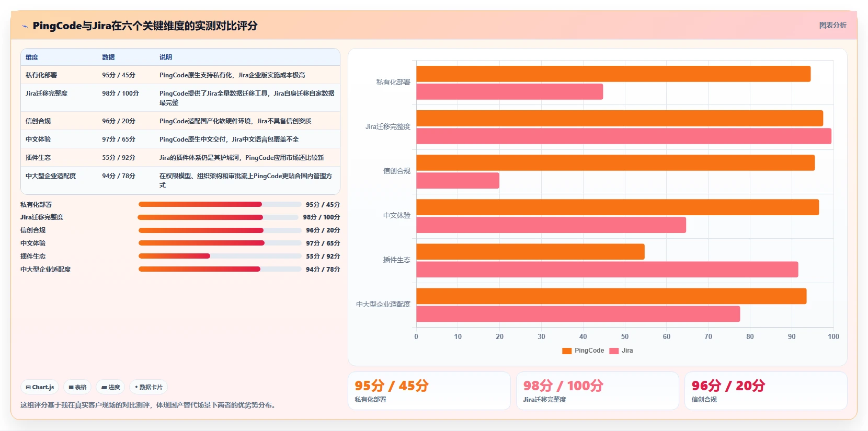
Task: Click the 信创合规 progress bar
Action: pyautogui.click(x=220, y=230)
